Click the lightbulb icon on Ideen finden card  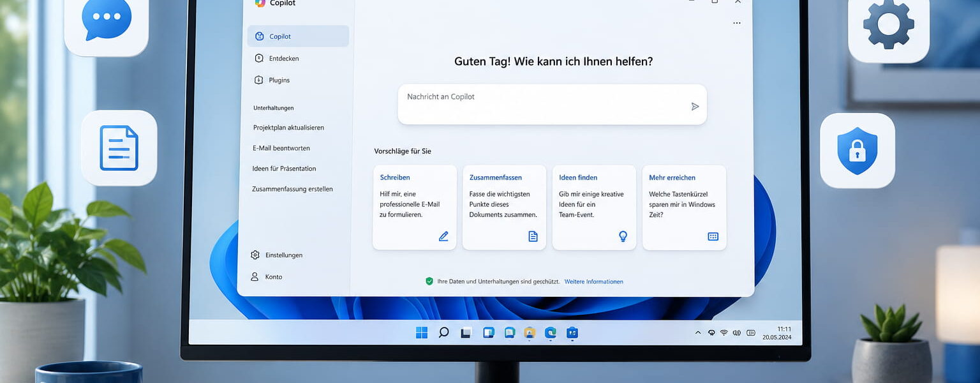click(623, 236)
